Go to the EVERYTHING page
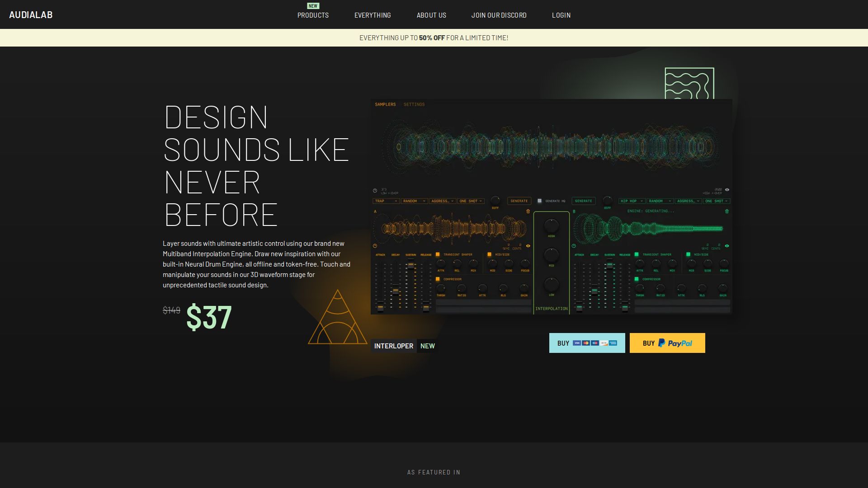The width and height of the screenshot is (868, 488). 373,15
